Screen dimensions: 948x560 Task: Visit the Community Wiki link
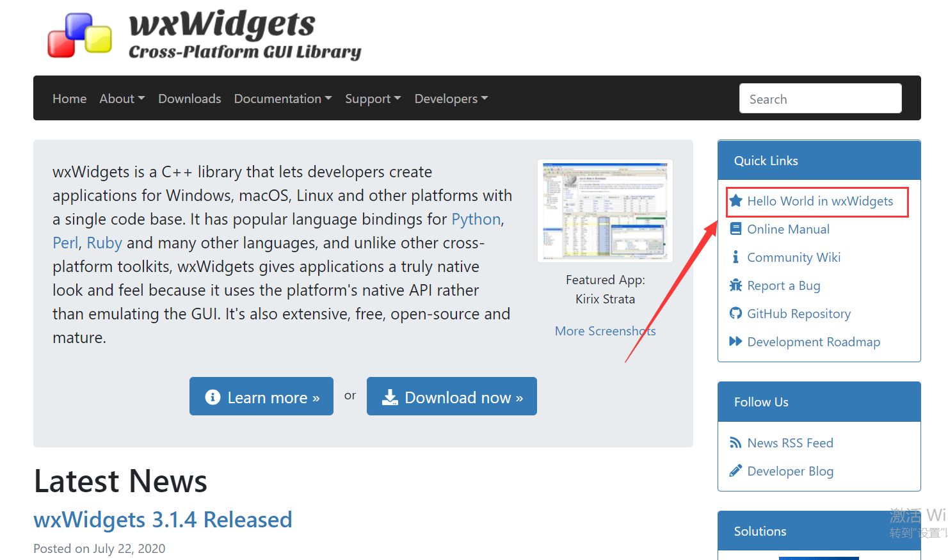[x=794, y=257]
